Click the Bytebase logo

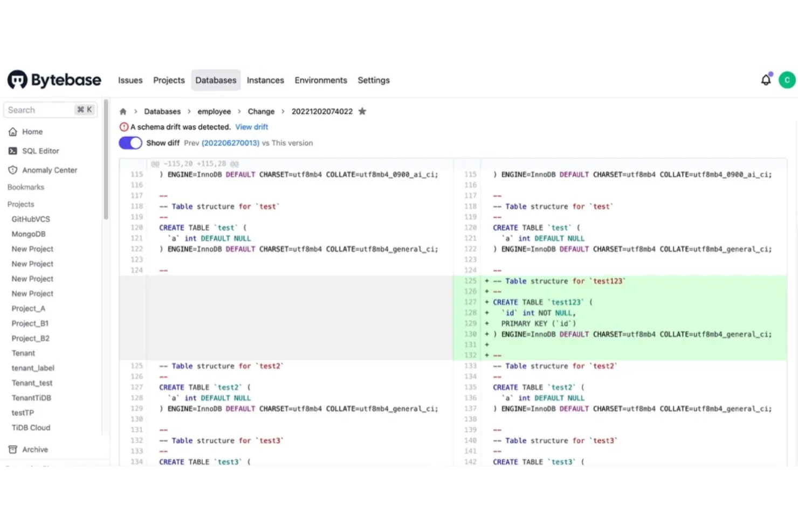53,79
